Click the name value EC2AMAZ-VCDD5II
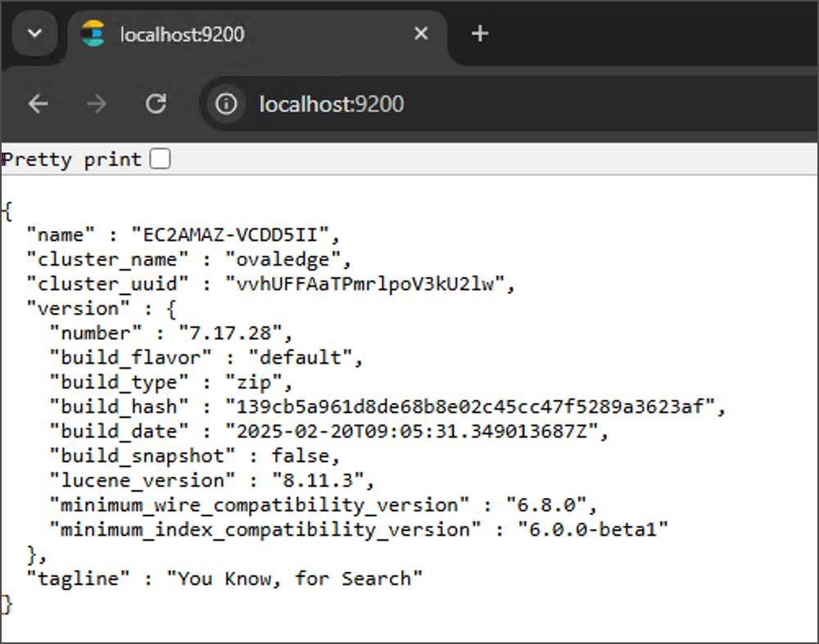The width and height of the screenshot is (819, 644). (x=234, y=235)
